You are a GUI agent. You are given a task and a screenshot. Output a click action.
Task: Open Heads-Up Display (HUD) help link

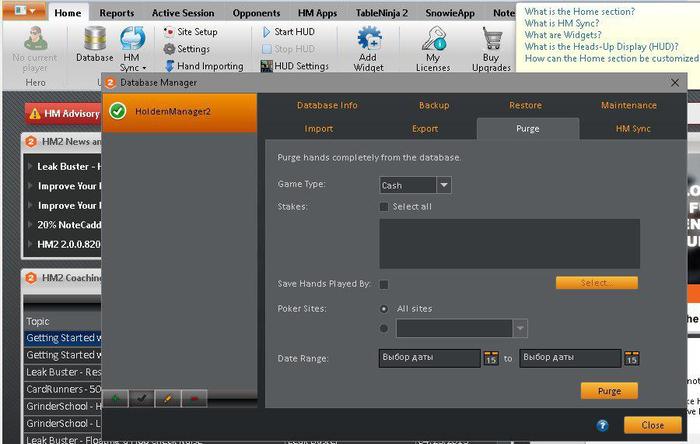(x=601, y=46)
